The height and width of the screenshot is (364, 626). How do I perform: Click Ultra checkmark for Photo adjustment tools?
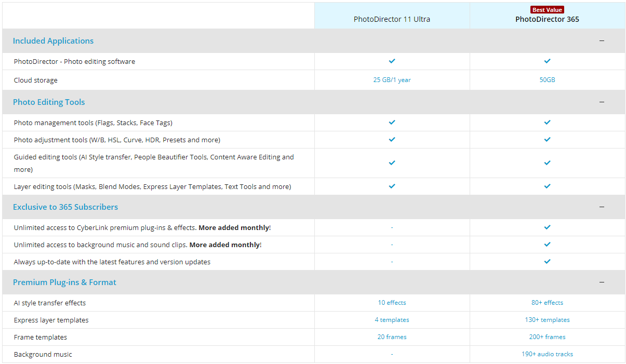(x=392, y=139)
